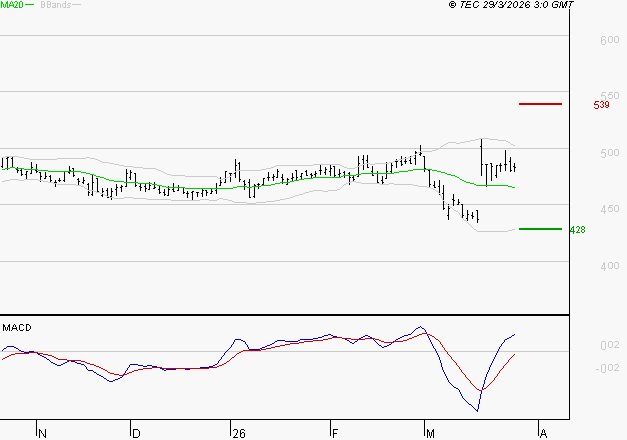The width and height of the screenshot is (627, 440).
Task: Select the N month marker on time axis
Action: click(x=43, y=434)
